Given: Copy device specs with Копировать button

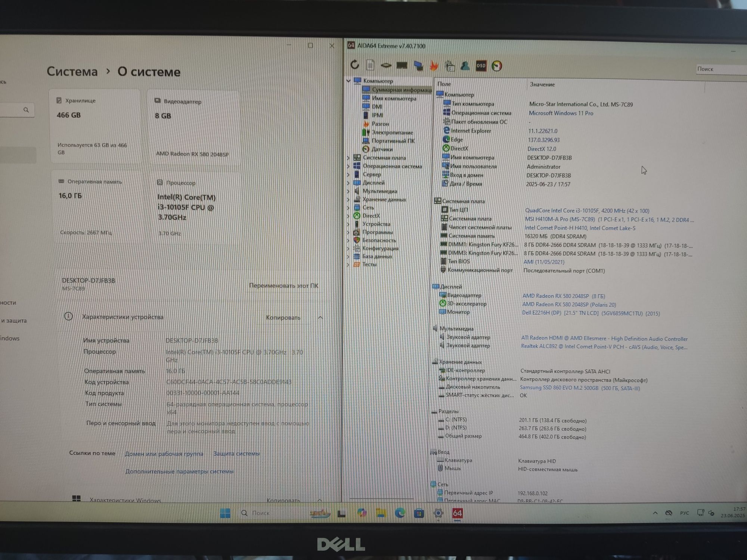Looking at the screenshot, I should click(x=283, y=318).
